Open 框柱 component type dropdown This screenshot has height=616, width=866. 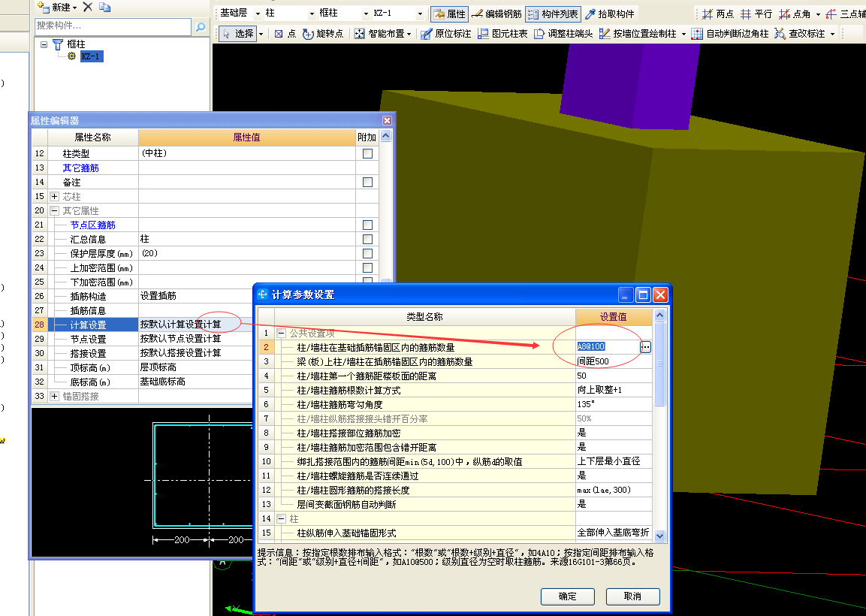point(366,14)
